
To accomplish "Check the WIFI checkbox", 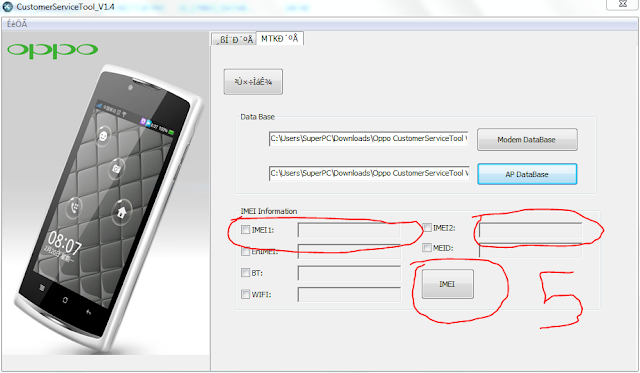I will click(245, 294).
